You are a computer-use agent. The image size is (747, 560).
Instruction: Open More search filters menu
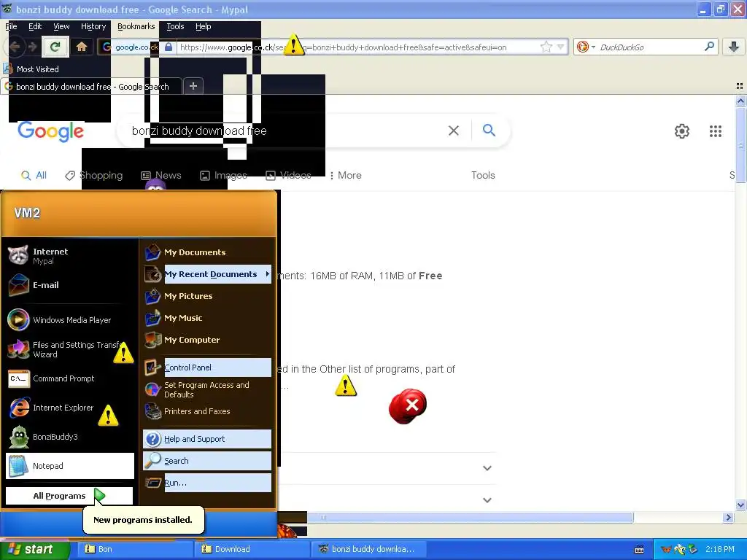(346, 175)
